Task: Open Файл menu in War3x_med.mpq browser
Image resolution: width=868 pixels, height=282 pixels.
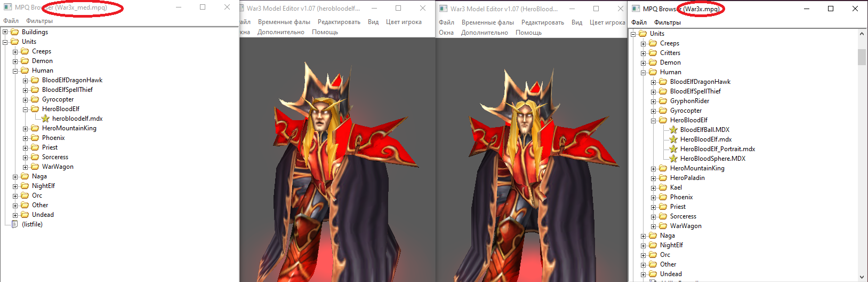Action: (x=11, y=21)
